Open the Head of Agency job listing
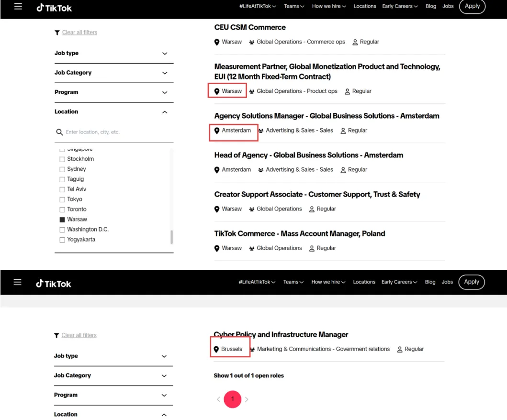This screenshot has height=420, width=507. (x=308, y=155)
